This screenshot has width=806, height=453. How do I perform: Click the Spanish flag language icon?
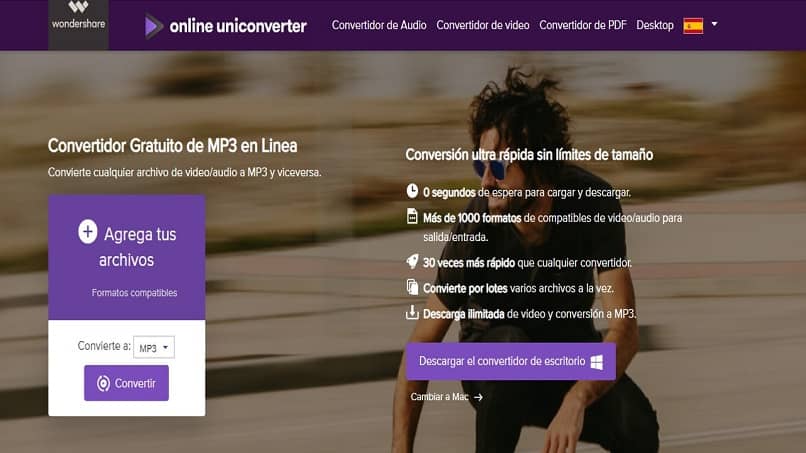tap(693, 26)
